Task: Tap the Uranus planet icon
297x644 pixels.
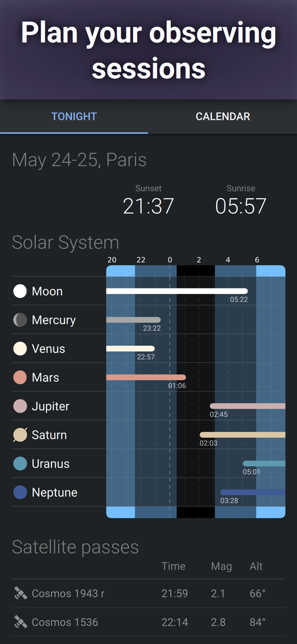Action: click(x=20, y=464)
